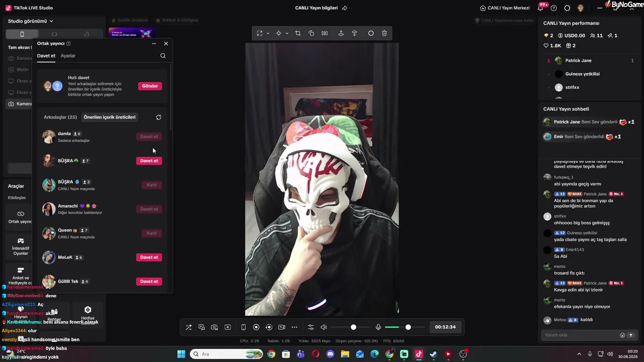Click the center alignment icon in source toolbar
This screenshot has width=644, height=362.
[x=278, y=33]
